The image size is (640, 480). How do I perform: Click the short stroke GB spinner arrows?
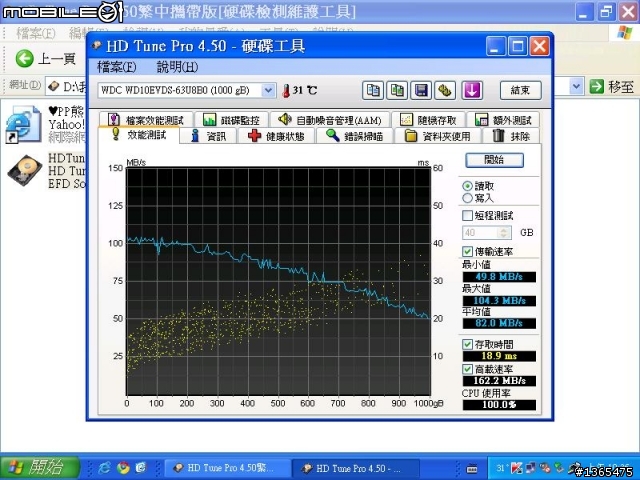point(504,233)
